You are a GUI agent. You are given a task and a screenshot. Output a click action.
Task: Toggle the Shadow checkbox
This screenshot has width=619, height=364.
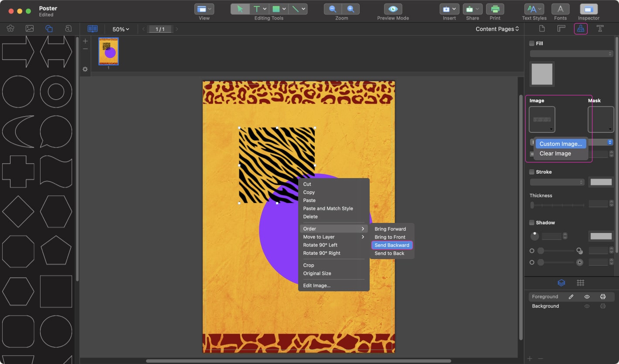pos(531,222)
